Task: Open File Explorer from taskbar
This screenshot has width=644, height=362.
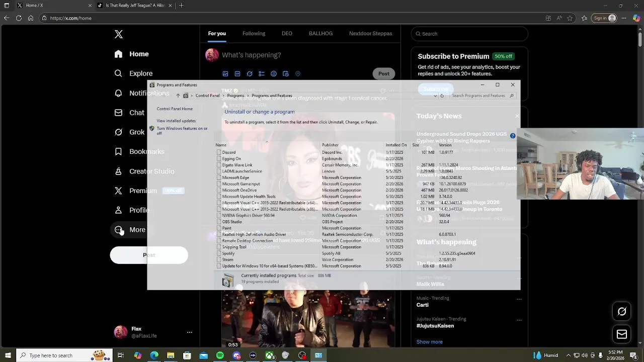Action: (x=171, y=355)
